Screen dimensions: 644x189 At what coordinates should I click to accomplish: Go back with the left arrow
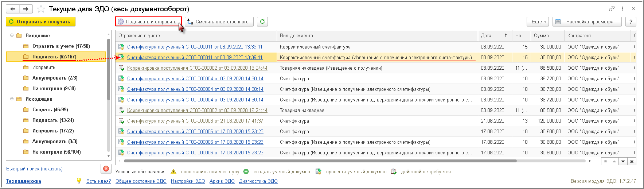click(x=13, y=9)
